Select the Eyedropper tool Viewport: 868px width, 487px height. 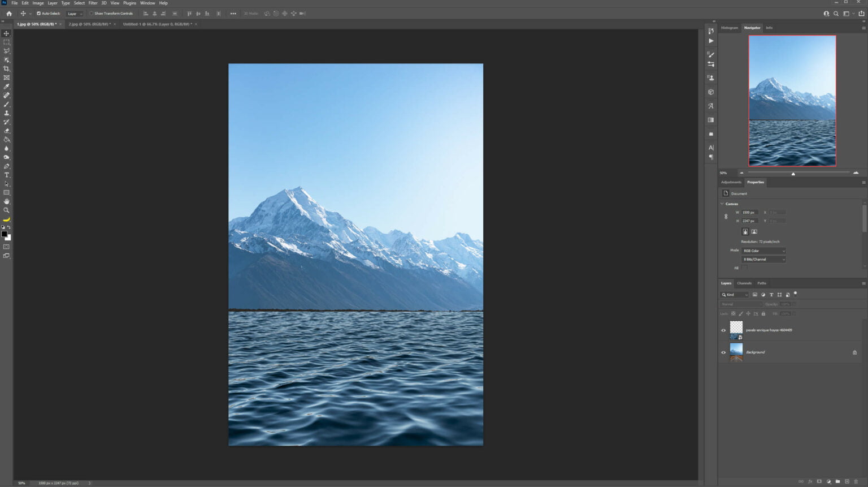[7, 87]
